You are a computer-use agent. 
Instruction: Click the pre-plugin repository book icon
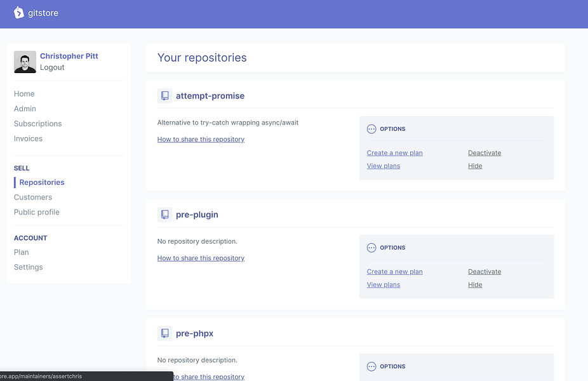point(164,215)
